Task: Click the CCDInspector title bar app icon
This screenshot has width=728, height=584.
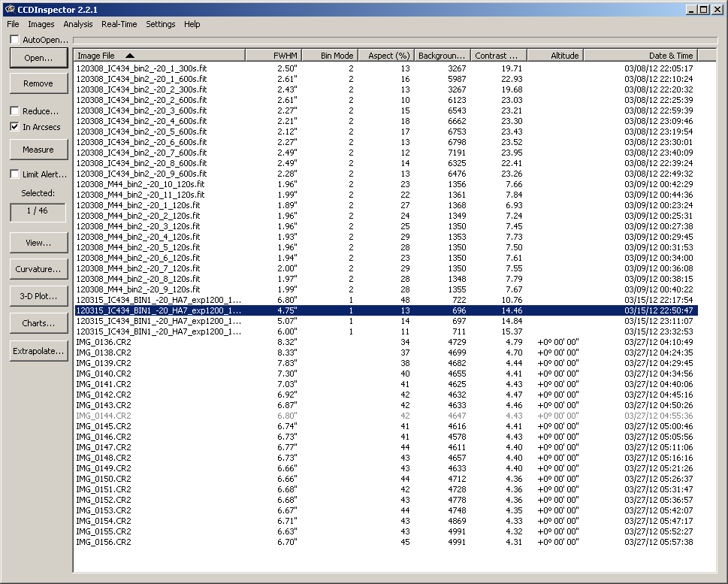Action: coord(10,9)
